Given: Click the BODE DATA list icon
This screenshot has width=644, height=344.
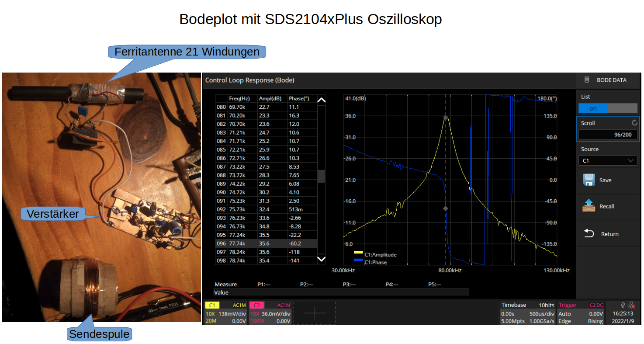Looking at the screenshot, I should 587,80.
